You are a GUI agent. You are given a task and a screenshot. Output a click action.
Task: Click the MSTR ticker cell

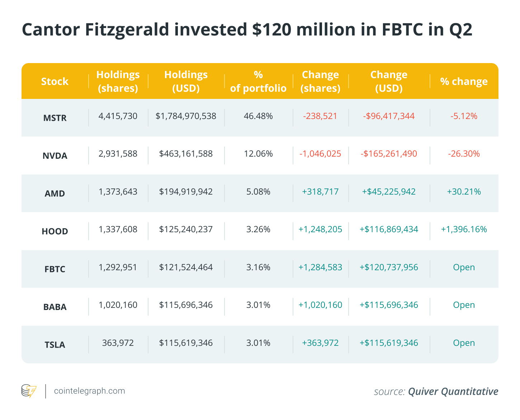tap(55, 118)
